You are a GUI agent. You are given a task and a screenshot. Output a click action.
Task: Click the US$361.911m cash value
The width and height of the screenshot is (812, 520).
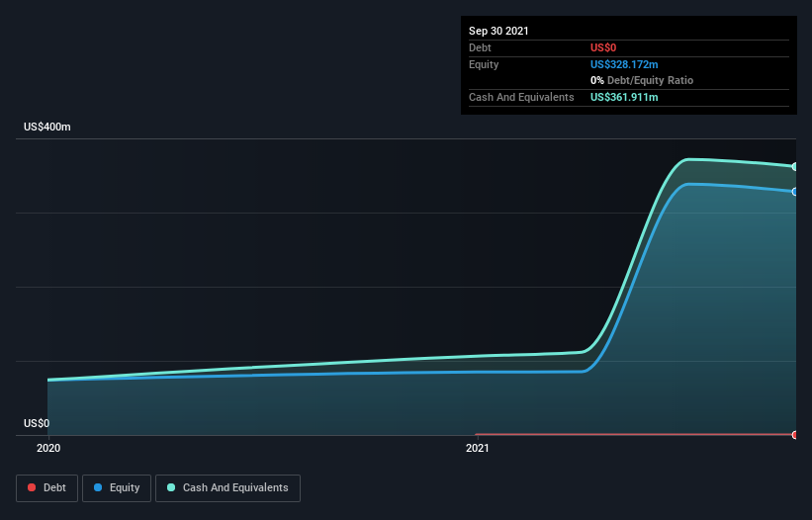[624, 97]
